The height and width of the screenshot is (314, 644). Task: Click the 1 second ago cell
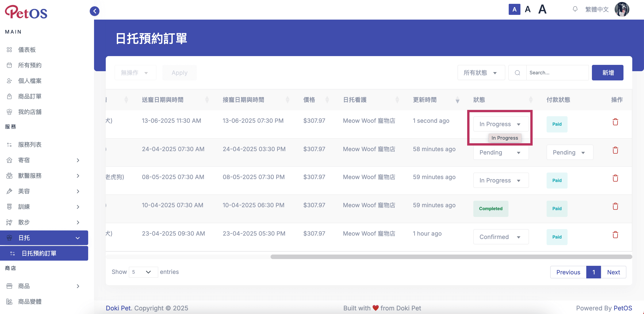point(431,121)
